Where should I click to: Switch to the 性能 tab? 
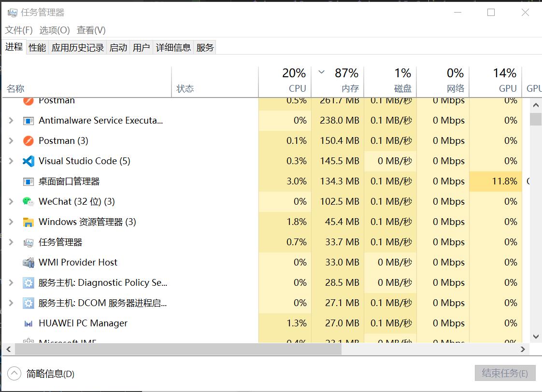[37, 47]
